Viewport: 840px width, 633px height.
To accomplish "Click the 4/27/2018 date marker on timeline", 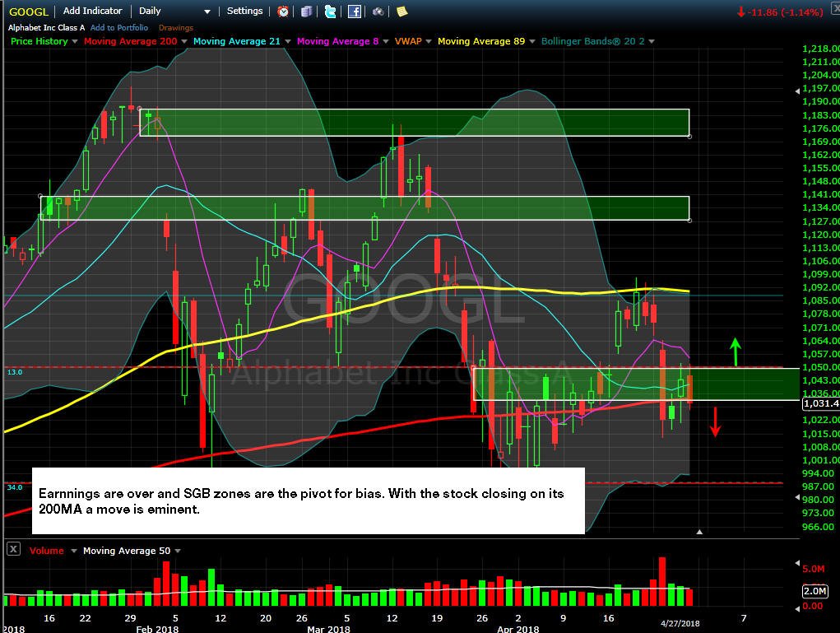I will [x=680, y=623].
